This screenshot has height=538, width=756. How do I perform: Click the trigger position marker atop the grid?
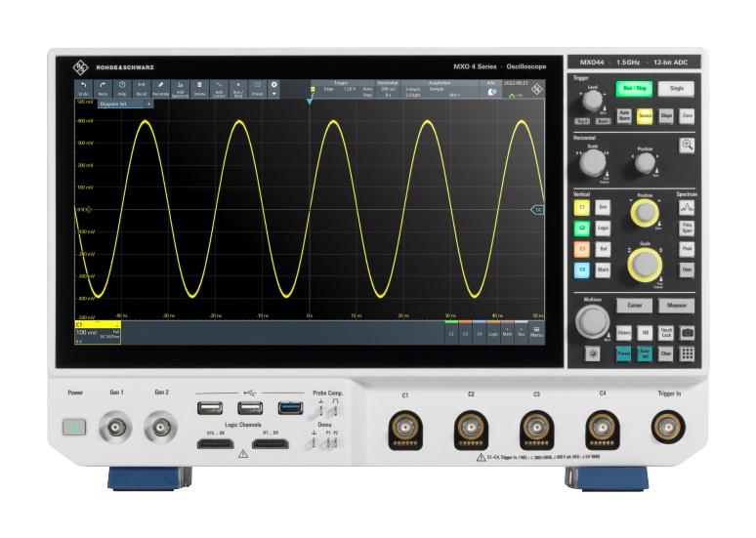tap(310, 101)
